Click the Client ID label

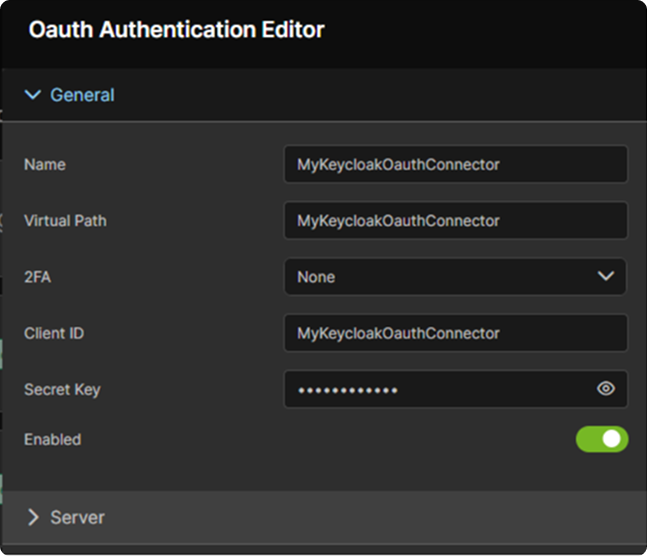tap(54, 333)
